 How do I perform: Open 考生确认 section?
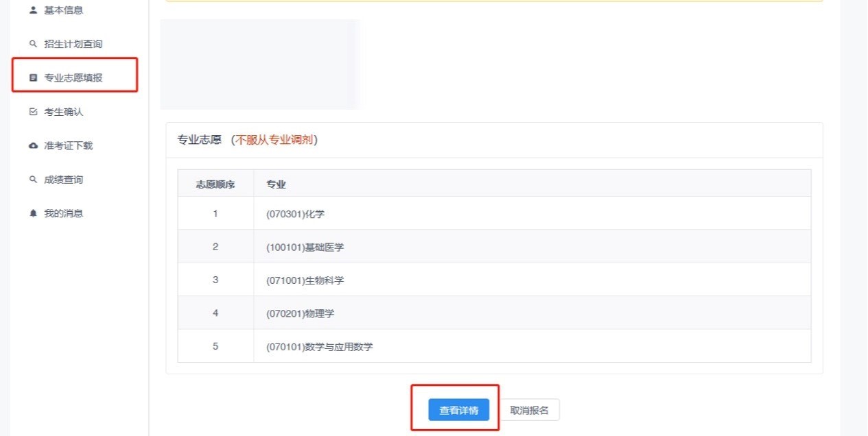63,112
